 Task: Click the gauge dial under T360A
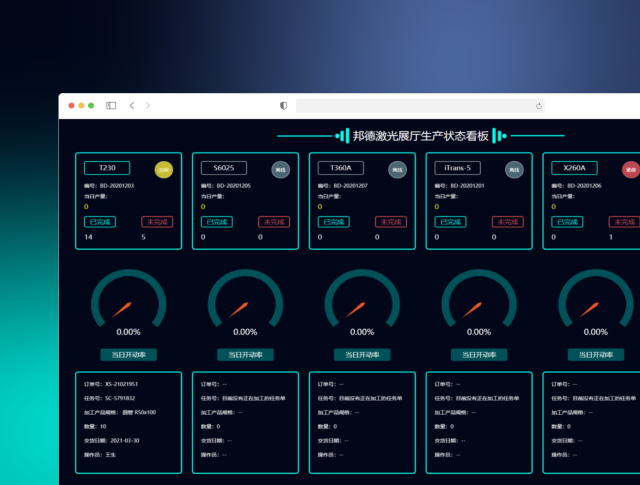pyautogui.click(x=362, y=299)
